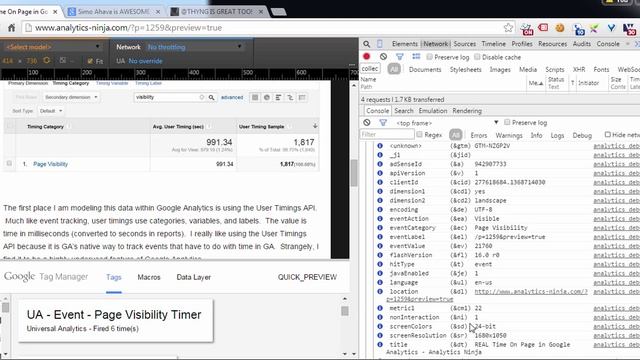Open the Select model device dropdown

pos(53,47)
